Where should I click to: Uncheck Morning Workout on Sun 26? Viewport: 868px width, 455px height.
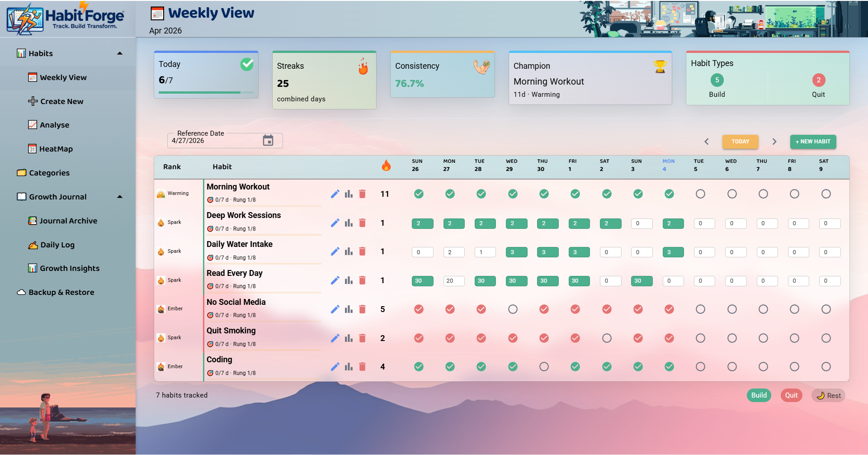point(419,194)
